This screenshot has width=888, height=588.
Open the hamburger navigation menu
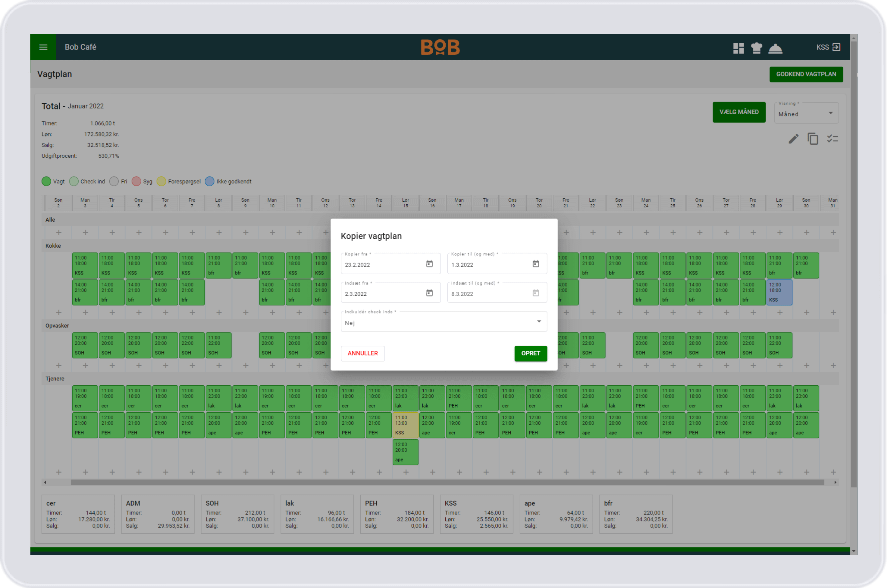point(43,47)
